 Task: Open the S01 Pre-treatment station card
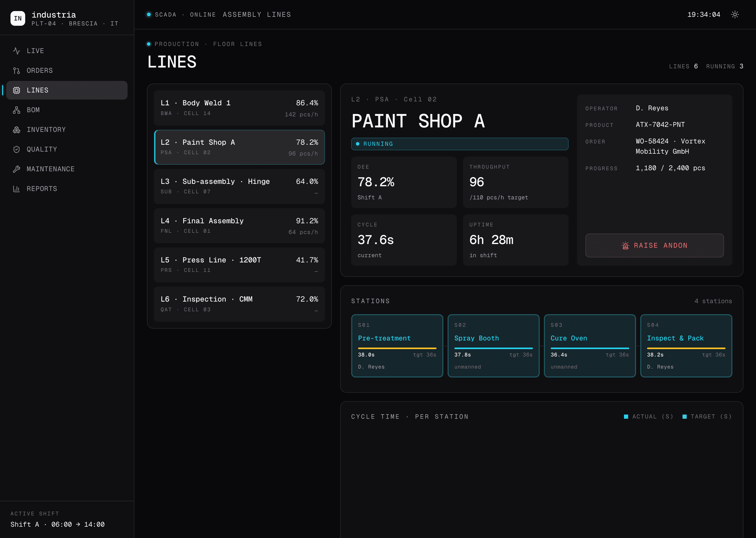[x=397, y=346]
